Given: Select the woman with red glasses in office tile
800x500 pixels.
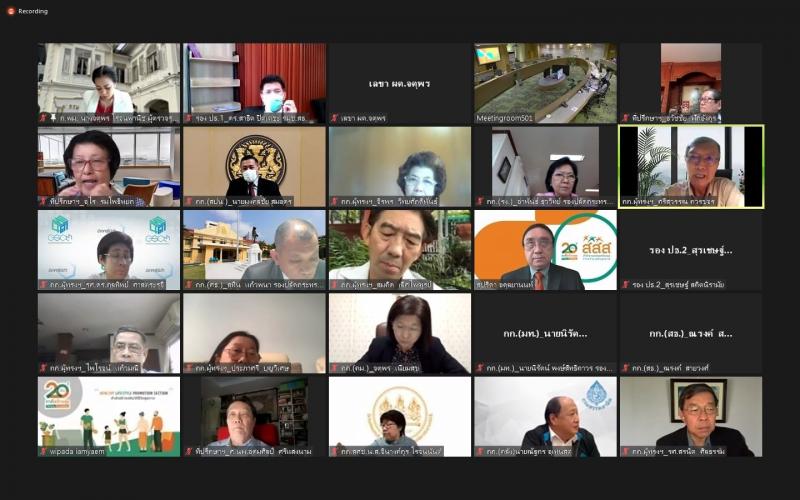Looking at the screenshot, I should (109, 167).
